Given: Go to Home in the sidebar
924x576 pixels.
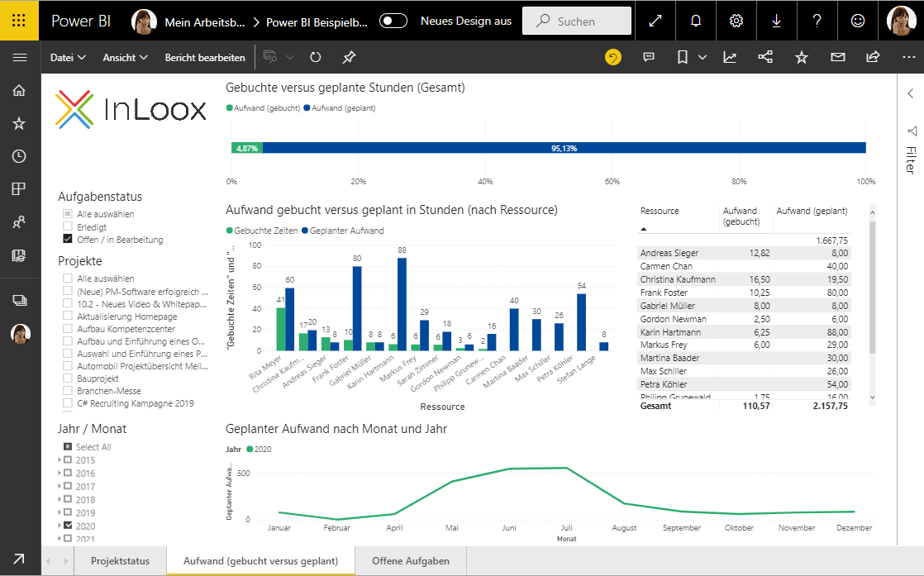Looking at the screenshot, I should 20,90.
